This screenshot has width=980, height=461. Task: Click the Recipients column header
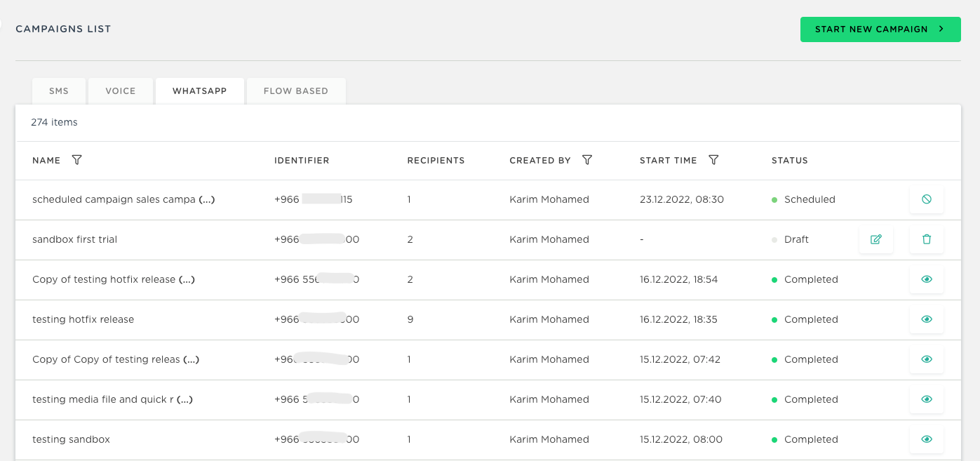(436, 161)
